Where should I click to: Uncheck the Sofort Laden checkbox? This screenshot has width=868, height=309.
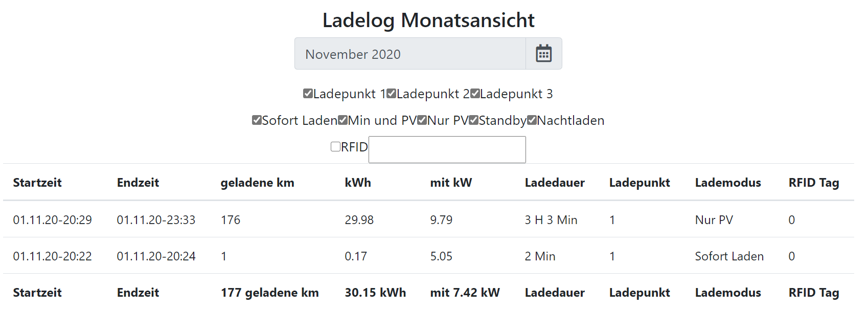257,120
